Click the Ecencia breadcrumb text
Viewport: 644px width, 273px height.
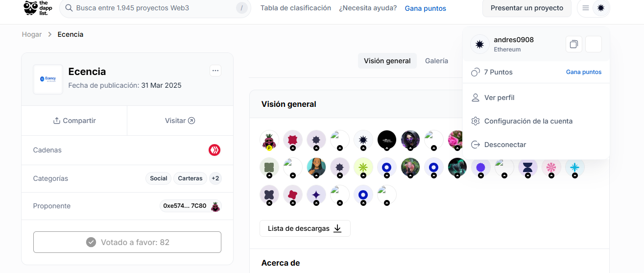click(x=71, y=34)
